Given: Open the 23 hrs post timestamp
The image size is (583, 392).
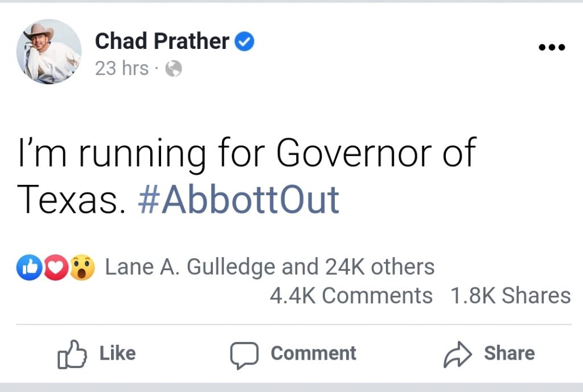Looking at the screenshot, I should (122, 68).
